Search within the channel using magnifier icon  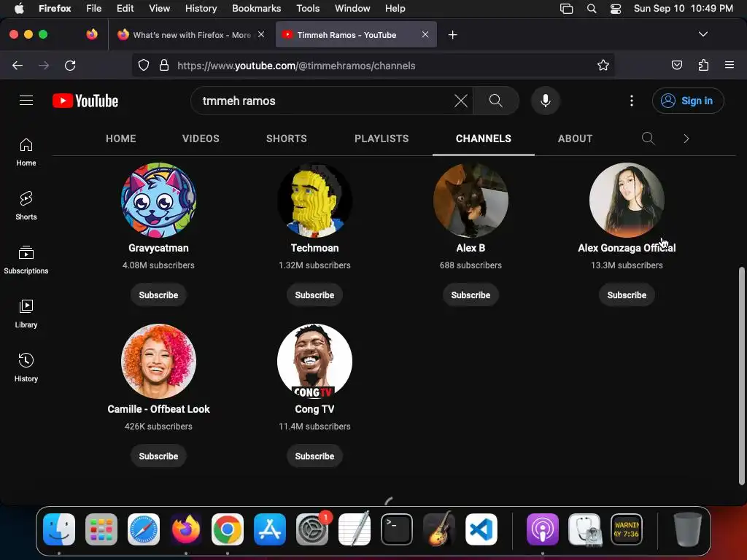click(x=648, y=139)
